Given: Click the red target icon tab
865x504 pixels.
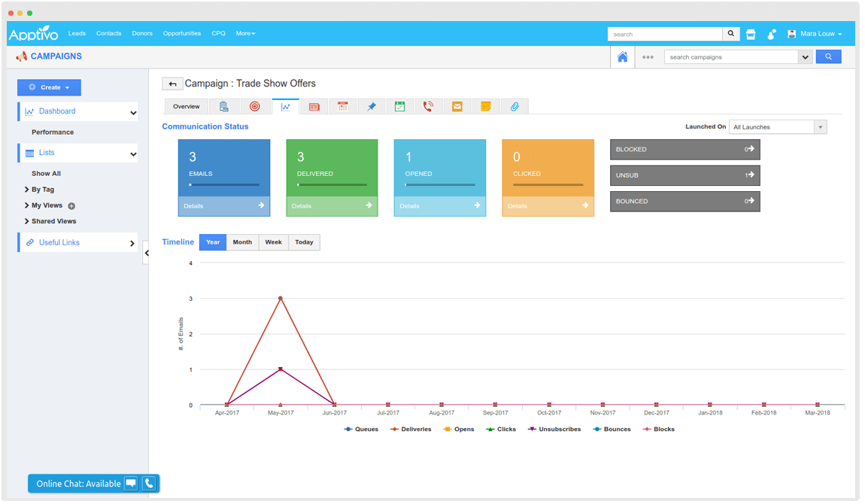Looking at the screenshot, I should click(x=254, y=107).
